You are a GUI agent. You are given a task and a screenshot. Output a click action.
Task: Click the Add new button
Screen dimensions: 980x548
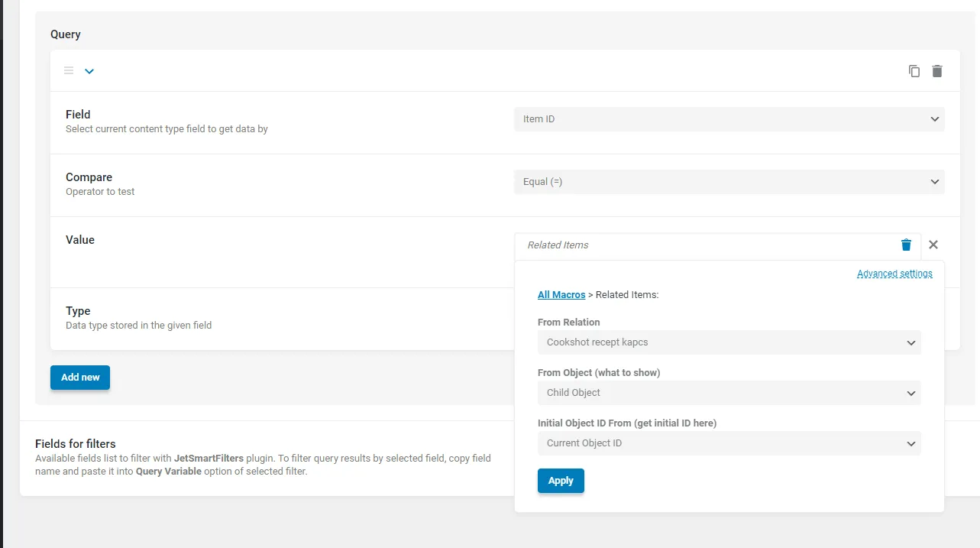pos(80,378)
